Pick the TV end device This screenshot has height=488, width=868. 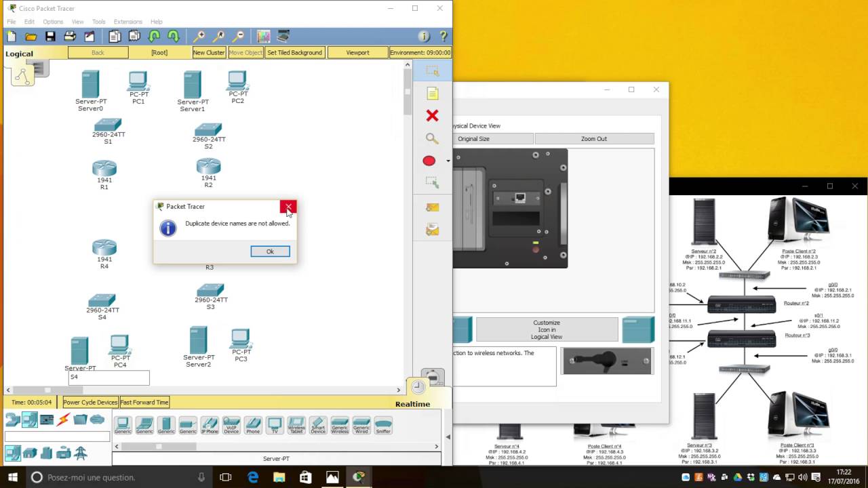275,426
